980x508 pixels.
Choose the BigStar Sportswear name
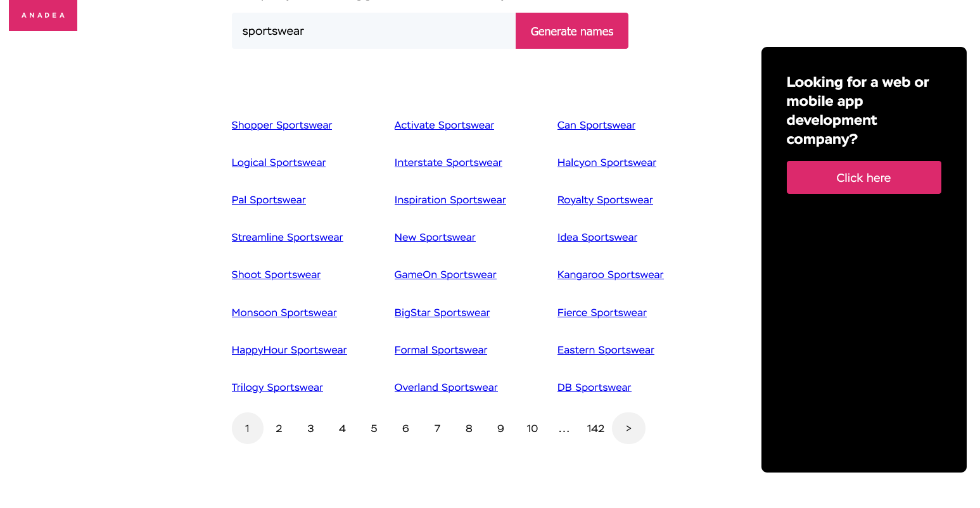click(442, 312)
